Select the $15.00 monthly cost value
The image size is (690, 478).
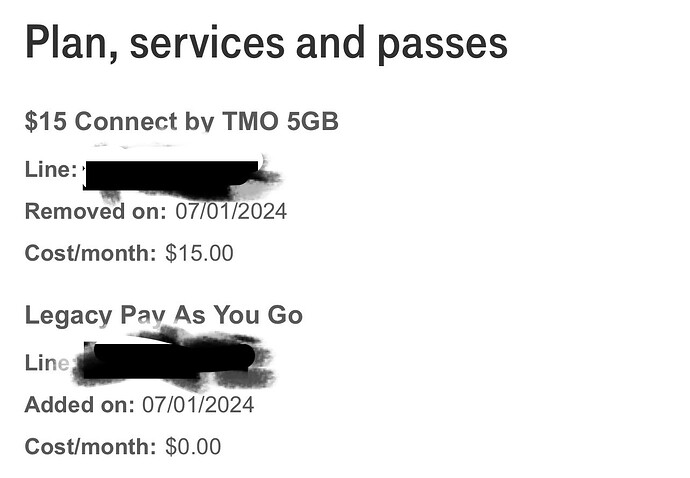coord(199,253)
